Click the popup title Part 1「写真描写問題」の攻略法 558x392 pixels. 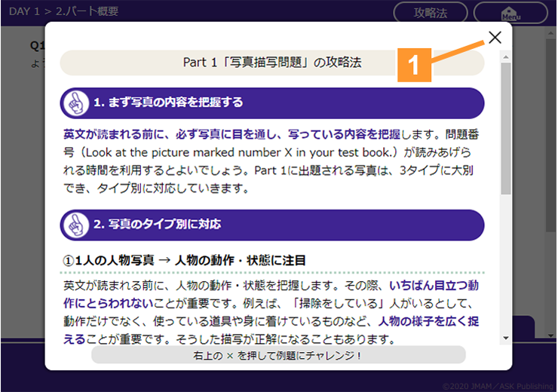tap(271, 63)
